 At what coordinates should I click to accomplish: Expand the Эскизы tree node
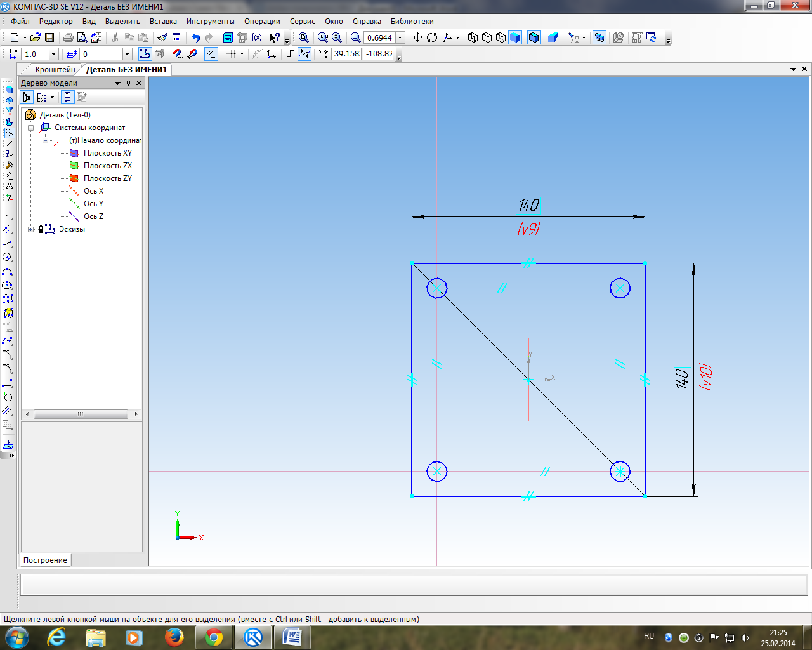[30, 229]
